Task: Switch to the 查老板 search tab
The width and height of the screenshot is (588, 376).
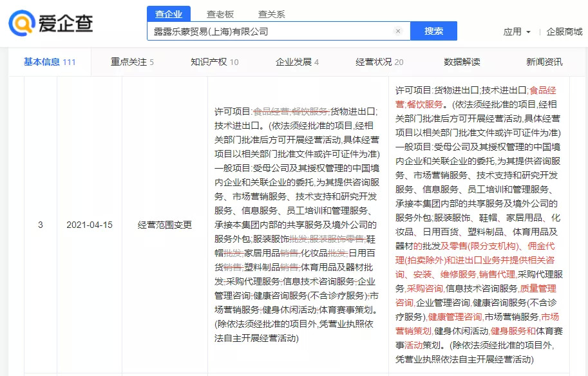Action: 220,15
